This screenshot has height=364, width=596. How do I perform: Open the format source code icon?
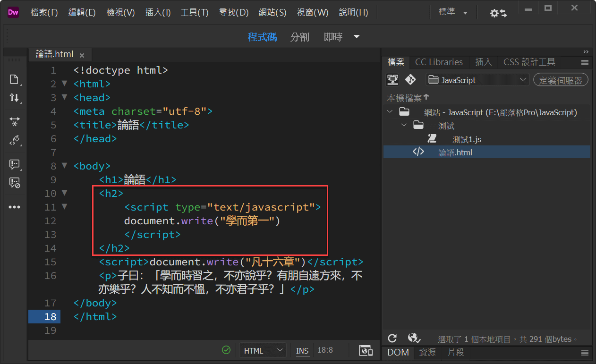(14, 141)
